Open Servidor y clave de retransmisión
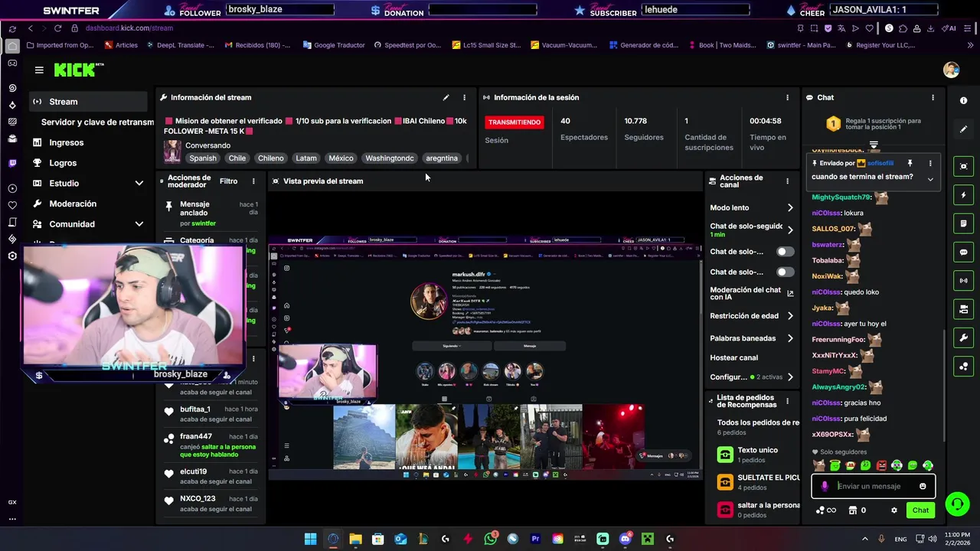This screenshot has width=980, height=551. [97, 122]
